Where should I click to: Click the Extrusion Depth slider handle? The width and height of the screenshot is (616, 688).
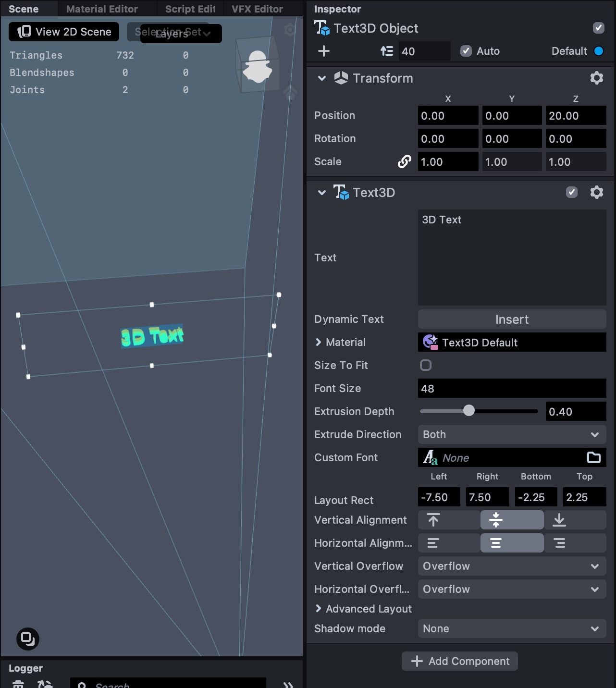(x=468, y=411)
